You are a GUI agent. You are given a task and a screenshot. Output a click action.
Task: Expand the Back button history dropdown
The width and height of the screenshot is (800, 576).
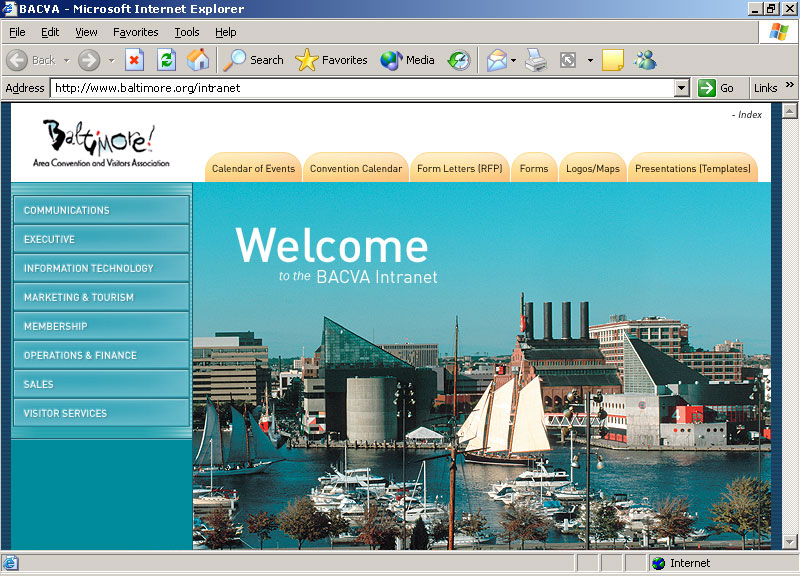click(66, 60)
